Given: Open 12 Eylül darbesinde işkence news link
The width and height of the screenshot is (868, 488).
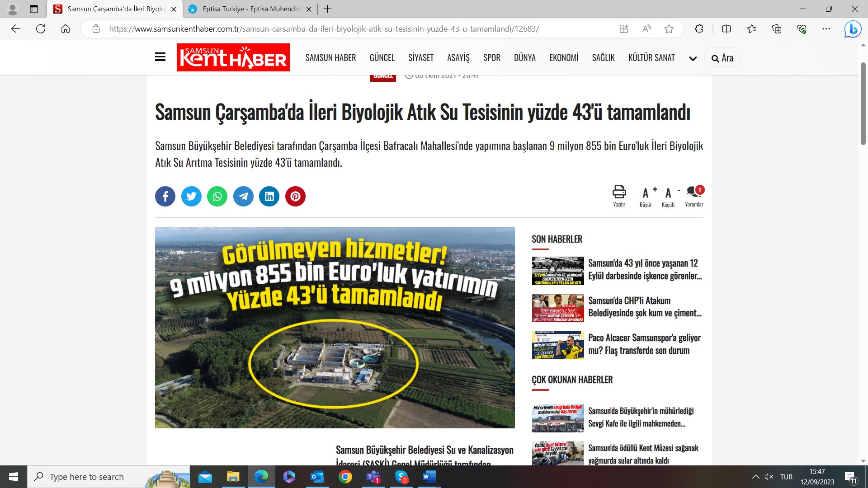Looking at the screenshot, I should pos(645,269).
